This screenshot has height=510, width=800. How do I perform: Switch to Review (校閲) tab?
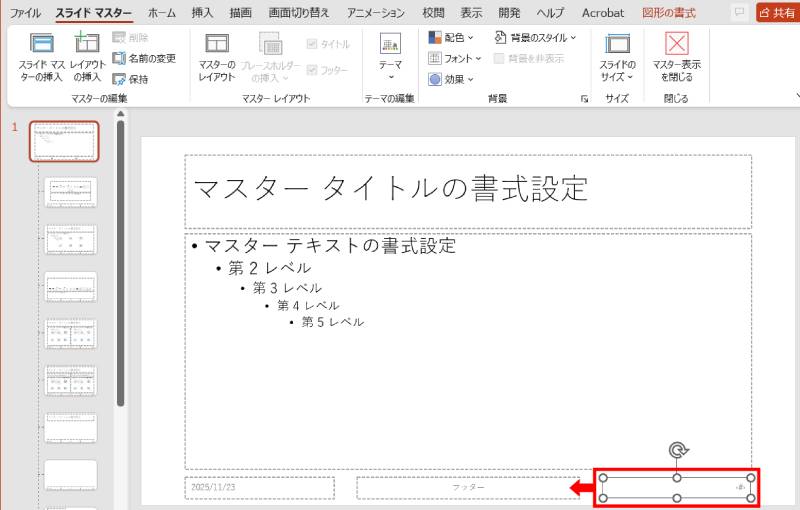click(x=433, y=13)
